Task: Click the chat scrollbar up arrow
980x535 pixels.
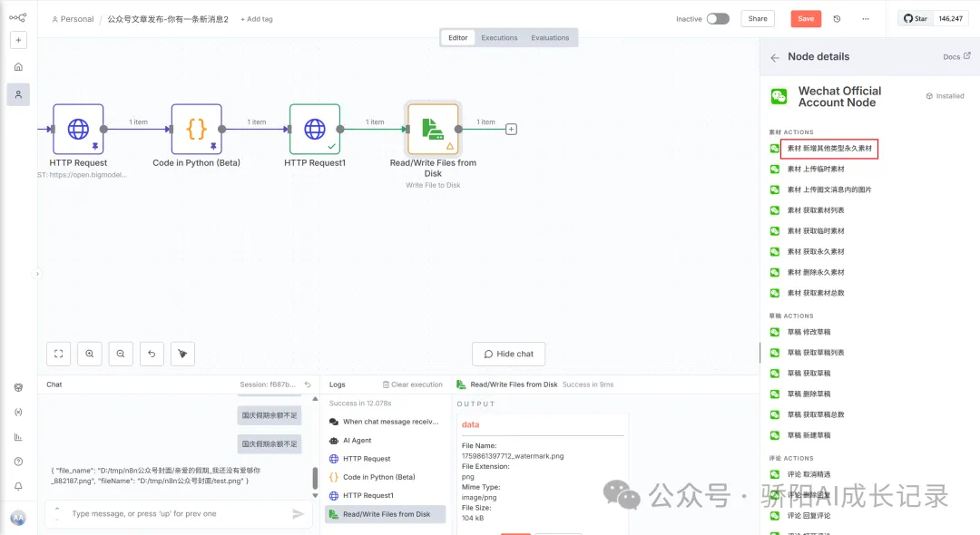Action: pyautogui.click(x=315, y=399)
